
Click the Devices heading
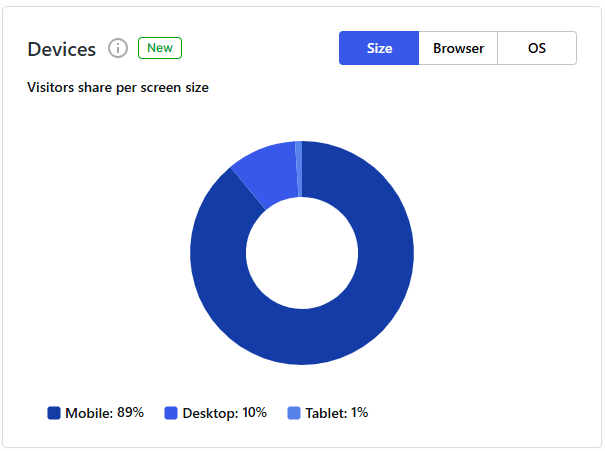click(x=62, y=49)
